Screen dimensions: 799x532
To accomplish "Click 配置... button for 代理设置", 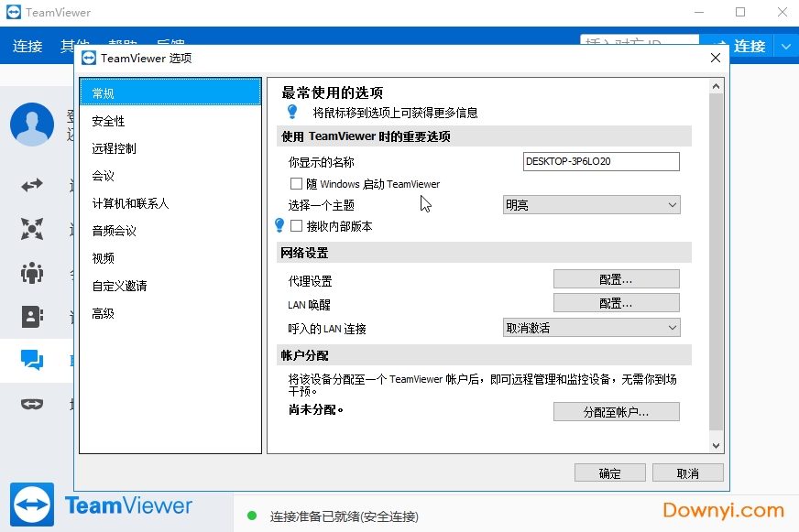I will pos(616,279).
